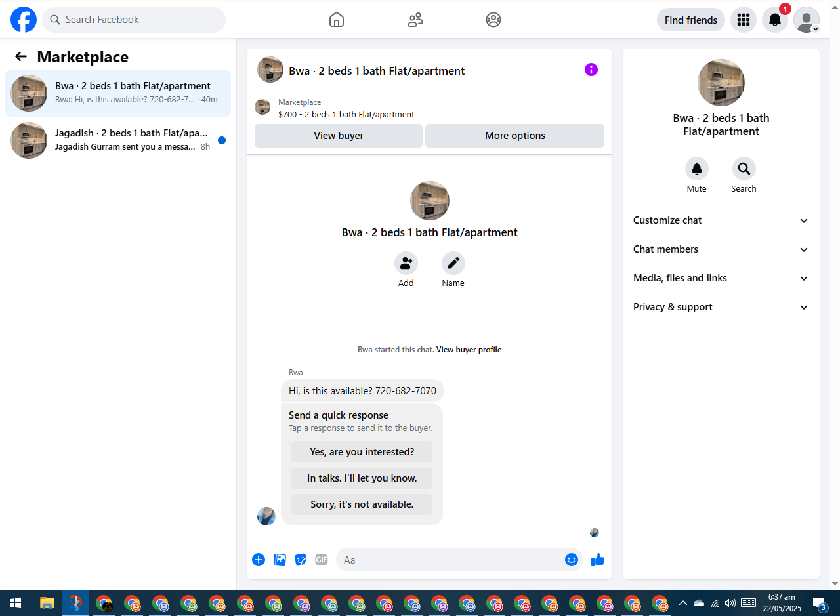Choose a sticker icon in composer
Screen dimensions: 840x616
(301, 560)
